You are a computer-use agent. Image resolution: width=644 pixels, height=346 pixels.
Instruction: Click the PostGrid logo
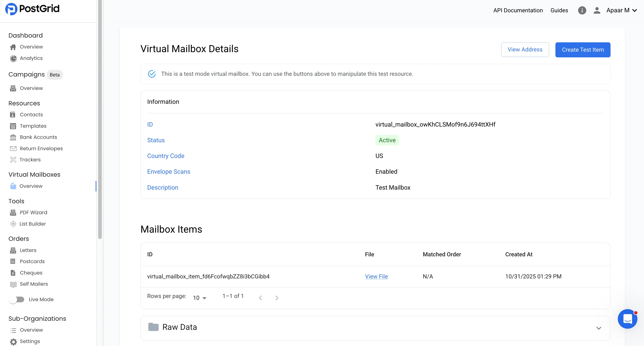(32, 9)
